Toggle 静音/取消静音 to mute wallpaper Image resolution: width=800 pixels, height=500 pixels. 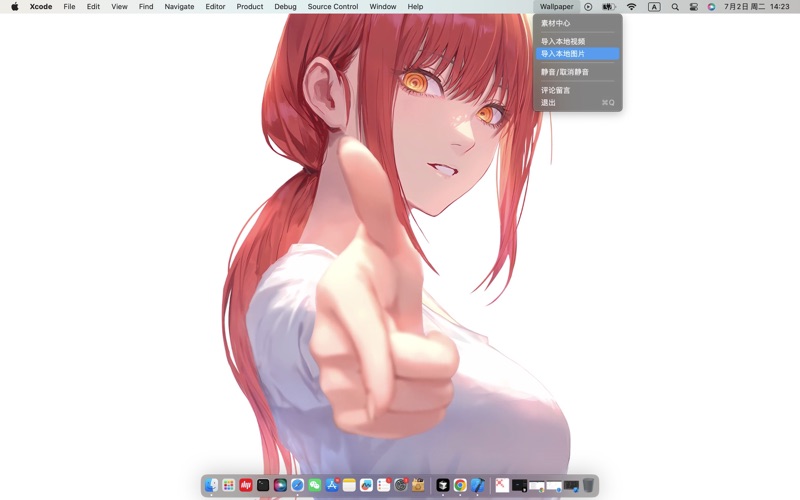(565, 72)
